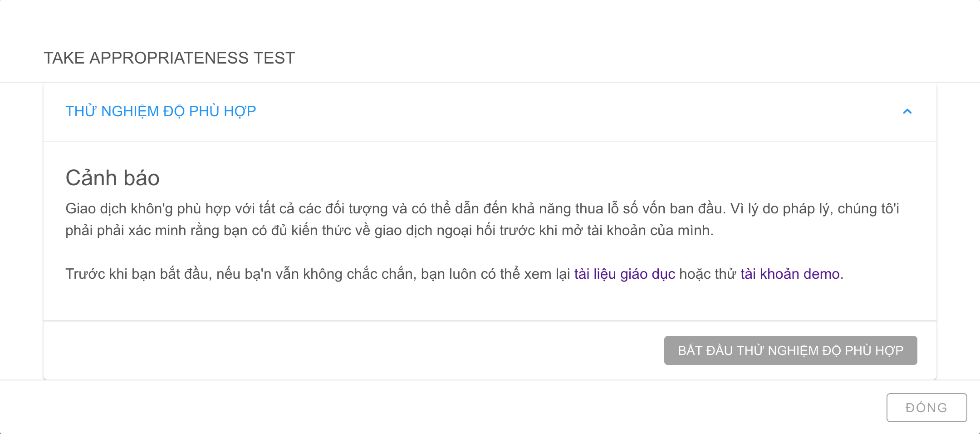Collapse the panel with the chevron-up arrow
Image resolution: width=980 pixels, height=434 pixels.
click(x=907, y=112)
